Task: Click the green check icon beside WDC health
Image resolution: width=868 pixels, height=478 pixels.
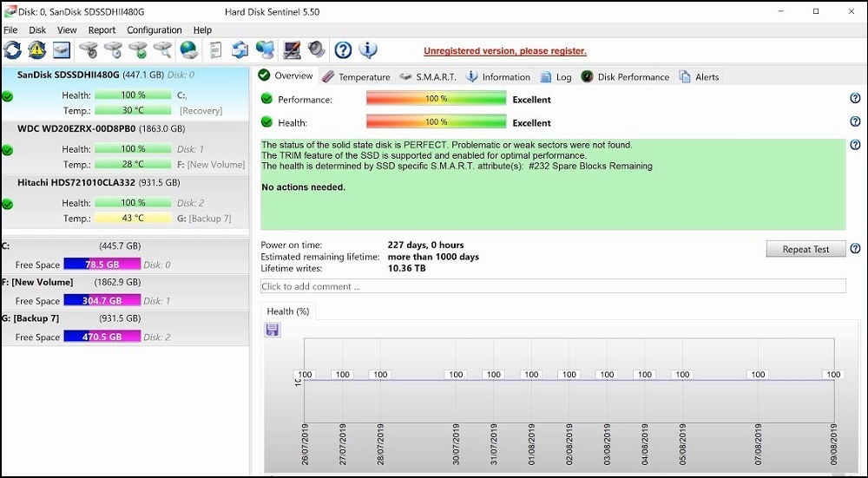Action: (7, 150)
